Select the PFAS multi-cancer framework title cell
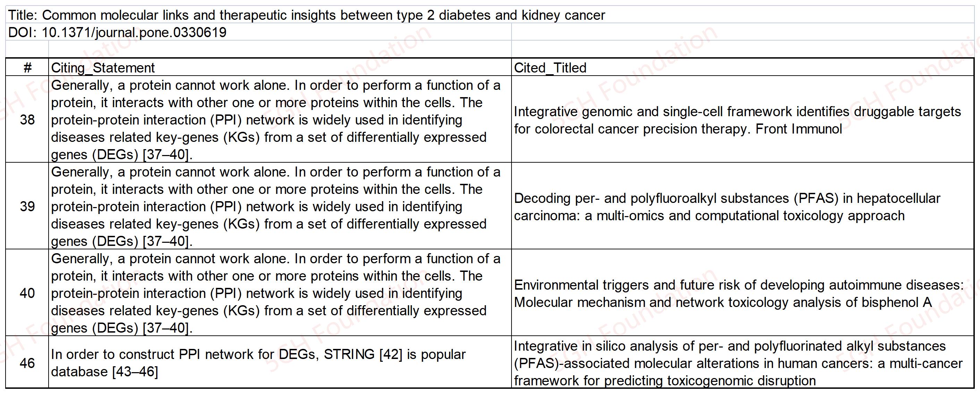 (742, 363)
